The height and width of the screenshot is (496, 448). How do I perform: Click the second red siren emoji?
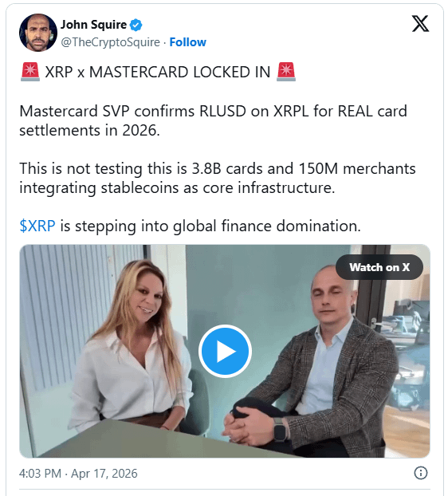coord(286,72)
